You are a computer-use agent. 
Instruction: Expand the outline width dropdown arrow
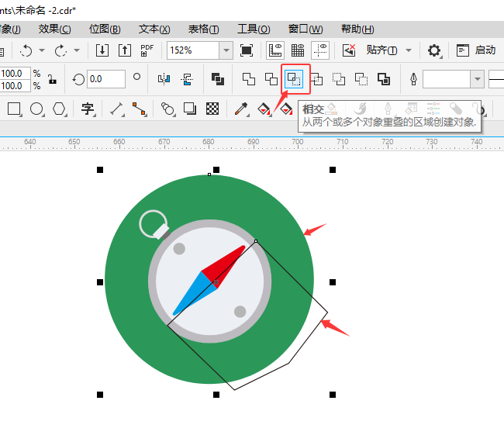click(477, 79)
